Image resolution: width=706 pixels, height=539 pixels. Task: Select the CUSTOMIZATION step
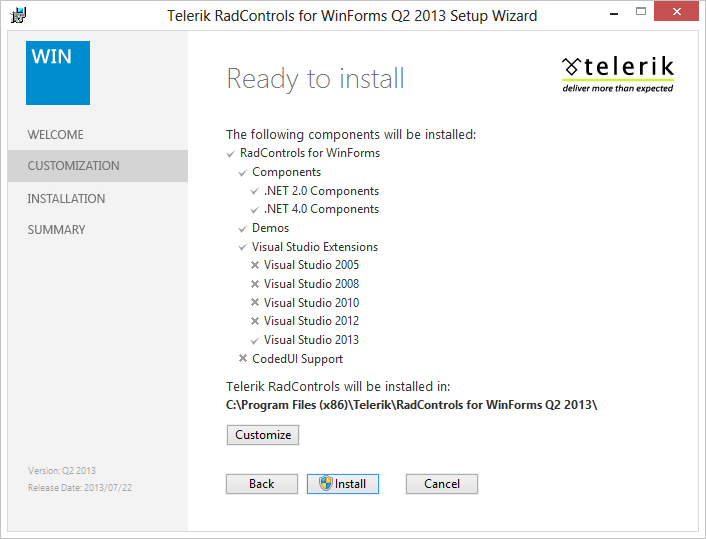tap(98, 166)
